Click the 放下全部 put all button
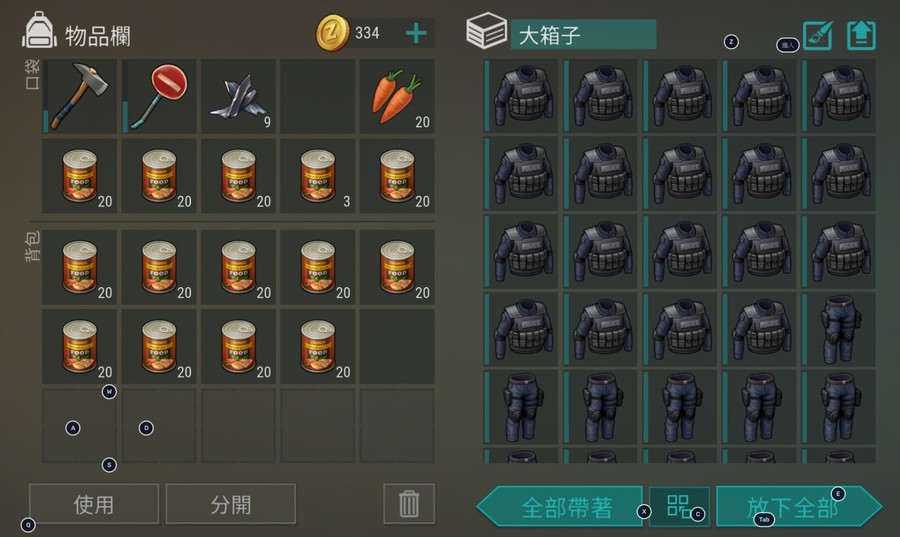Viewport: 900px width, 537px height. click(x=798, y=507)
